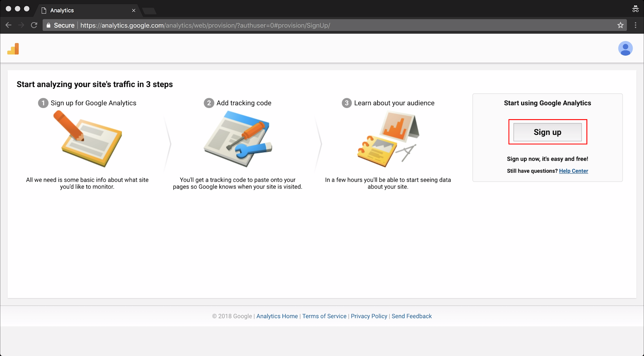Open the Analytics Home footer link
644x356 pixels.
click(277, 316)
